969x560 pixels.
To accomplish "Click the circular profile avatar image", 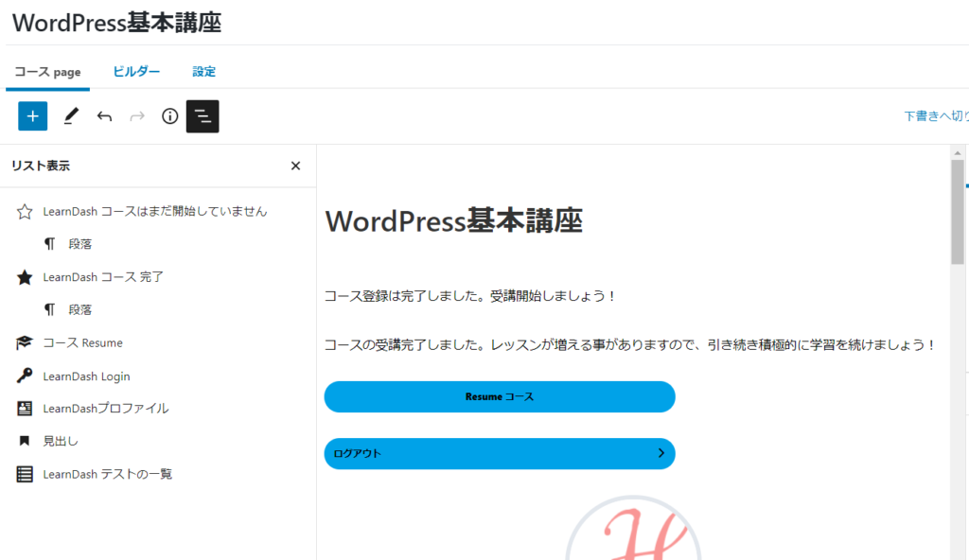I will (633, 528).
